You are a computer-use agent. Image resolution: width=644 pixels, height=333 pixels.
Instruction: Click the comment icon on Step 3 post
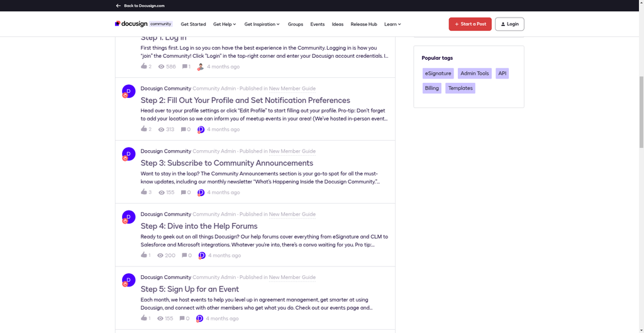[184, 192]
